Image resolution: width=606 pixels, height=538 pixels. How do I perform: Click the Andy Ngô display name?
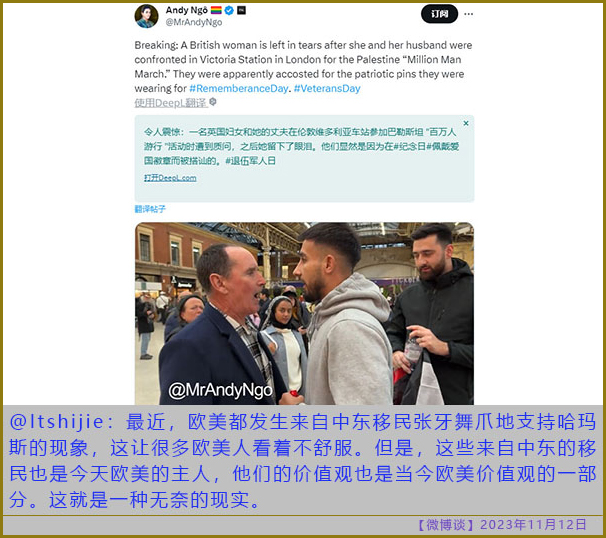[x=187, y=10]
